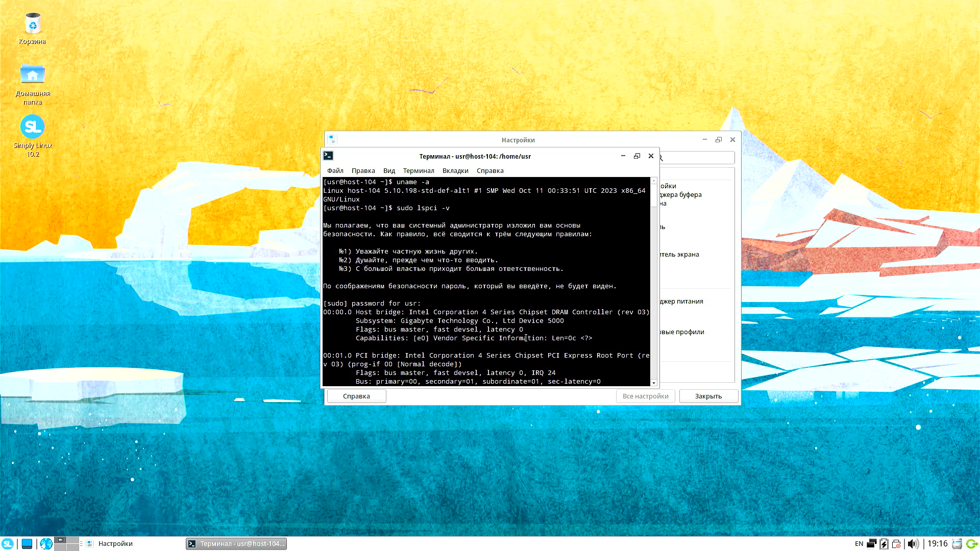
Task: Click the green logout icon
Action: [x=972, y=544]
